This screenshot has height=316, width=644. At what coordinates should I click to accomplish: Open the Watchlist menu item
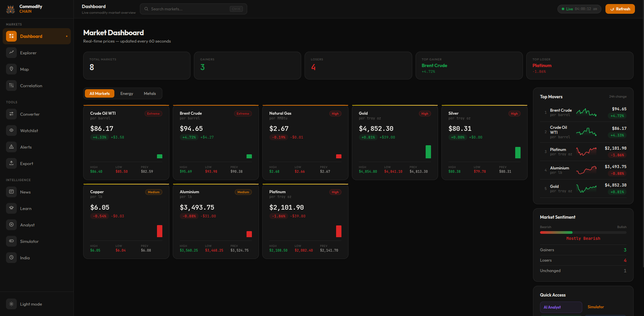point(37,130)
